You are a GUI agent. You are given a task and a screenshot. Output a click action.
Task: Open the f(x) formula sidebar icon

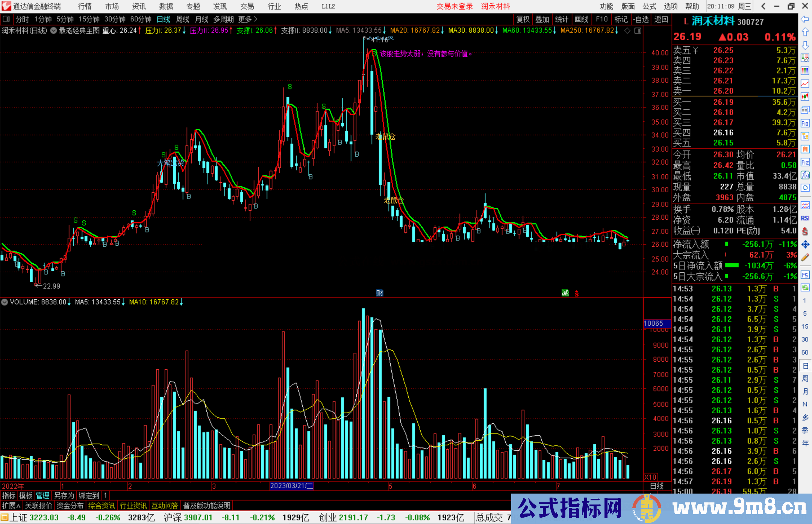pos(805,175)
